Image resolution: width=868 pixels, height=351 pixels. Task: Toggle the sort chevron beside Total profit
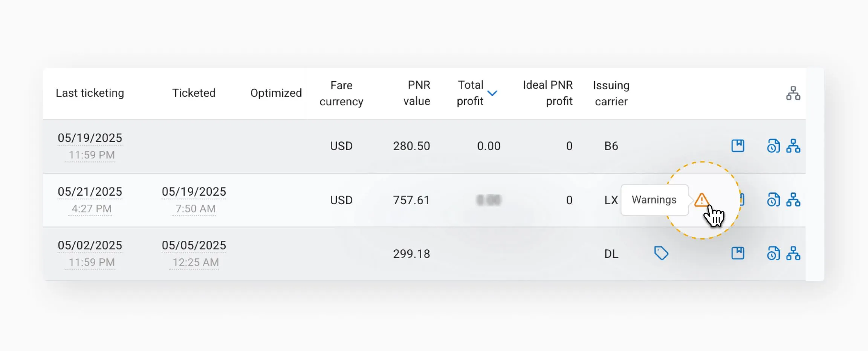(492, 93)
